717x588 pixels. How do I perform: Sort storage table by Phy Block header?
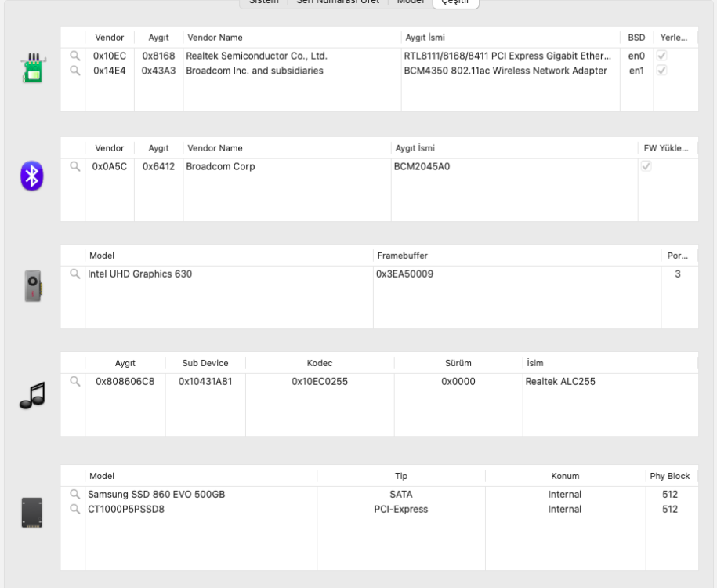[x=670, y=476]
